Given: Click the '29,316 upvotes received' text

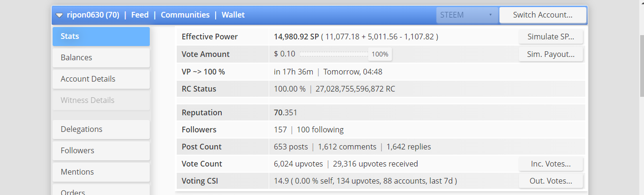Looking at the screenshot, I should pyautogui.click(x=376, y=164).
